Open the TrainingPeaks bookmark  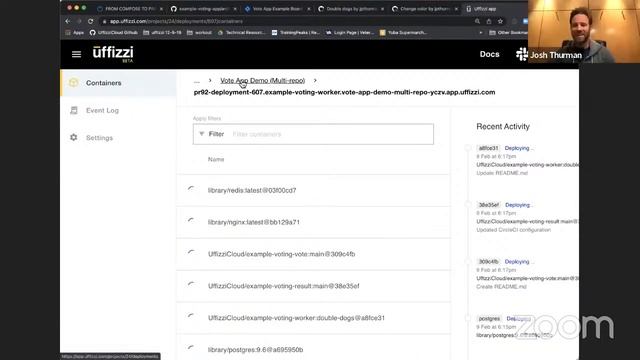pos(296,33)
